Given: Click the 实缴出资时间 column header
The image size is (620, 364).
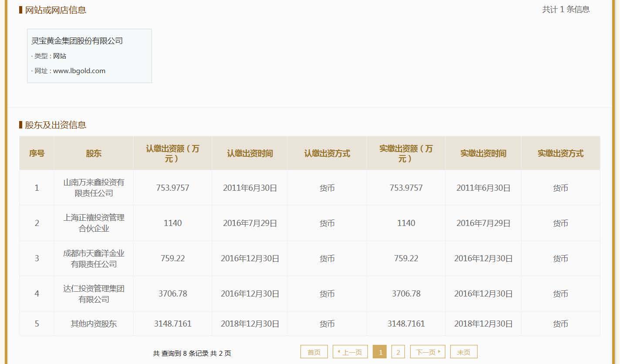Looking at the screenshot, I should point(483,153).
